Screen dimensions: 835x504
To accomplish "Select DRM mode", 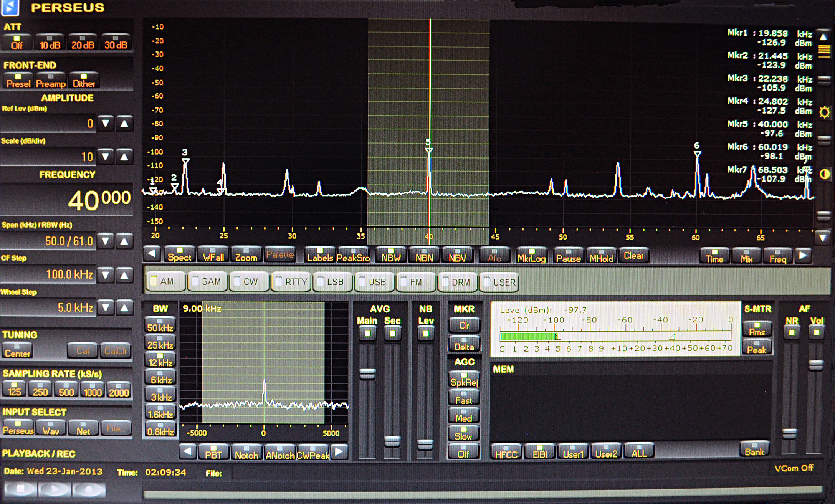I will [458, 282].
